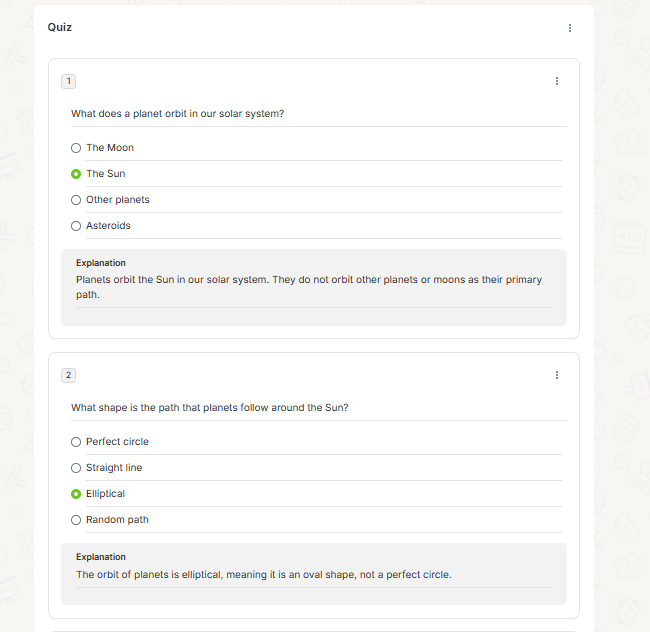Image resolution: width=650 pixels, height=632 pixels.
Task: Click the question number 1 badge
Action: click(68, 81)
